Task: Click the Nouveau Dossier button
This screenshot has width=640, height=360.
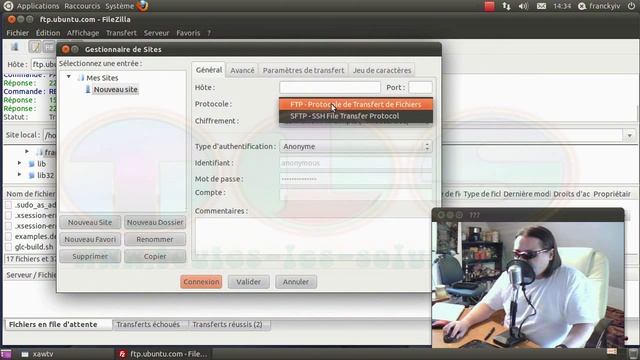Action: tap(155, 222)
